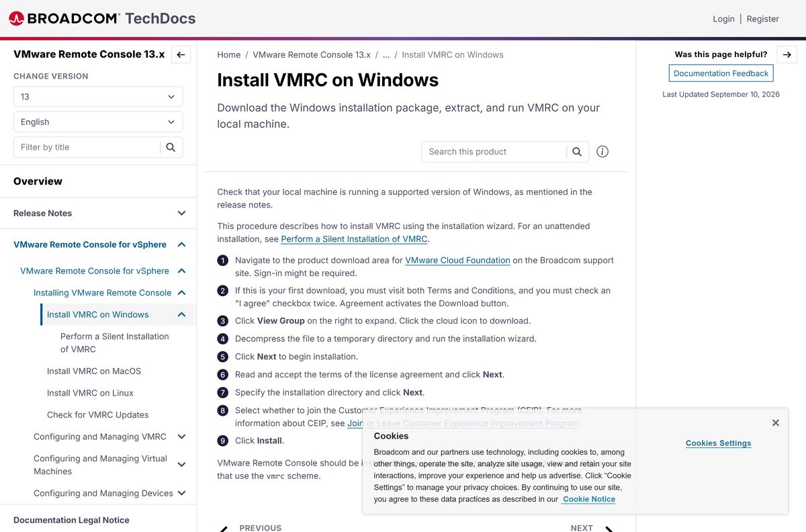Open the version 13 dropdown
The image size is (806, 532).
click(x=98, y=97)
